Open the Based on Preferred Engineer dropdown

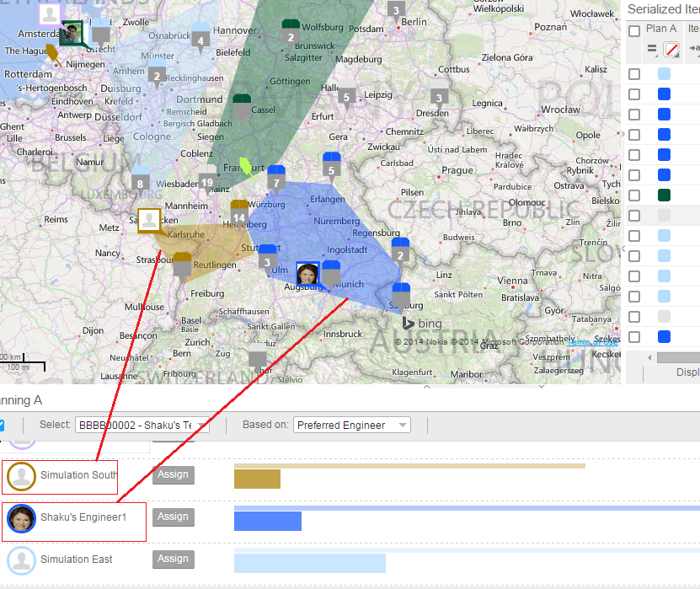pos(352,426)
